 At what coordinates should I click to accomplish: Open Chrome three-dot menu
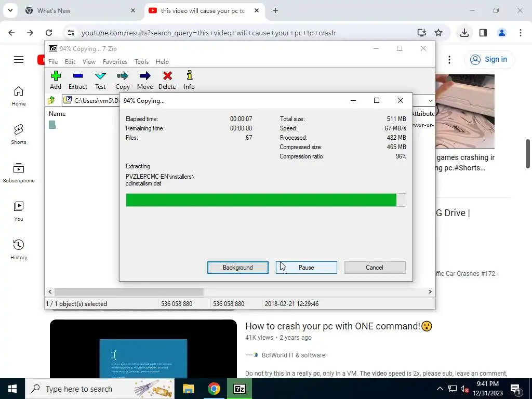pos(521,33)
